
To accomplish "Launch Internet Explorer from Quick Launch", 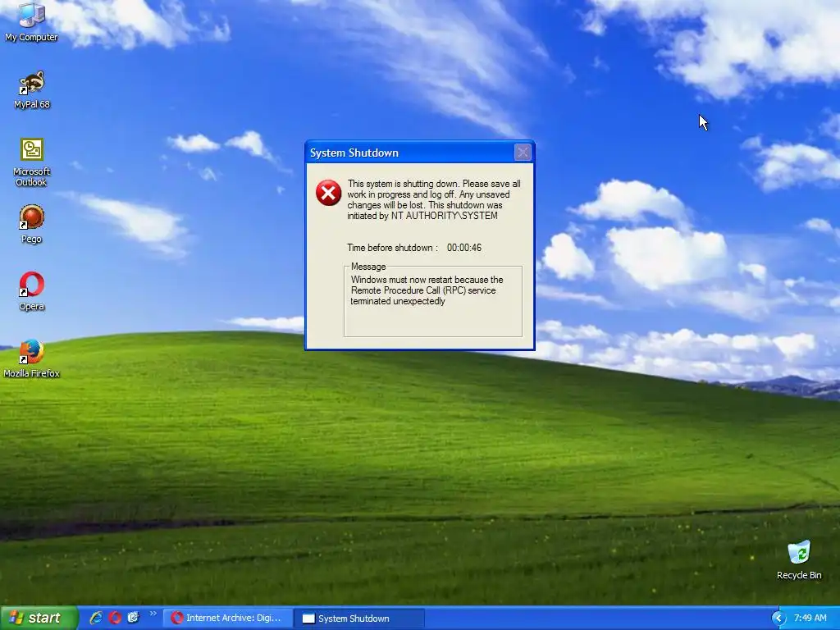I will [x=97, y=618].
